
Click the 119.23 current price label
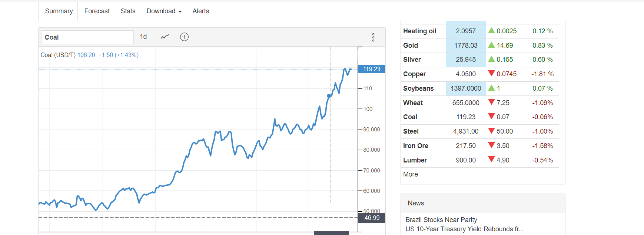point(371,69)
